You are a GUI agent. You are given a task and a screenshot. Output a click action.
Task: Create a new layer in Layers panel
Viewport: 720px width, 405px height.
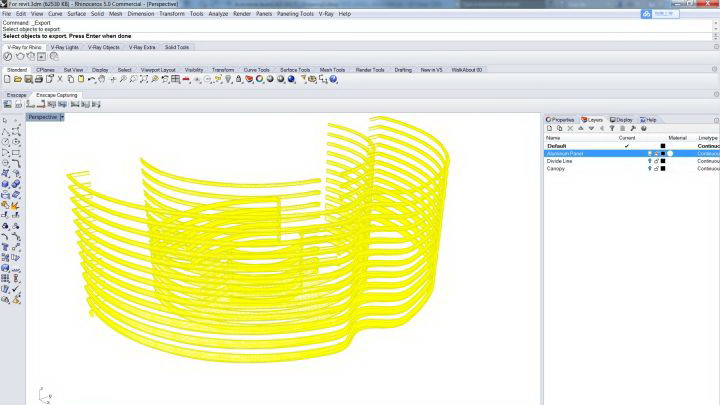coord(550,128)
